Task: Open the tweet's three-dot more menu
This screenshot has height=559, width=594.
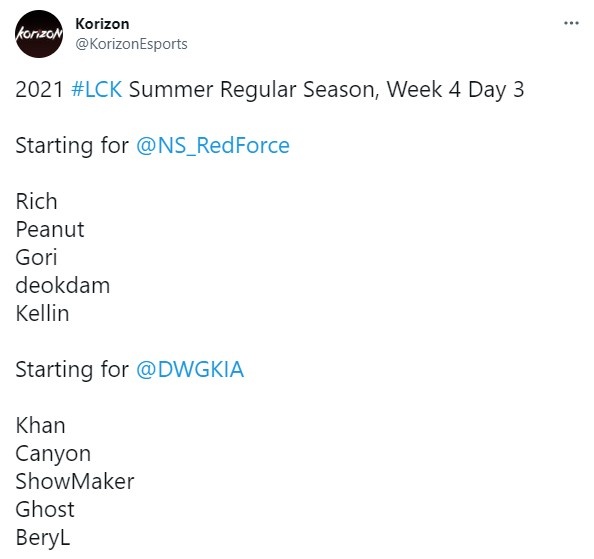Action: point(571,23)
